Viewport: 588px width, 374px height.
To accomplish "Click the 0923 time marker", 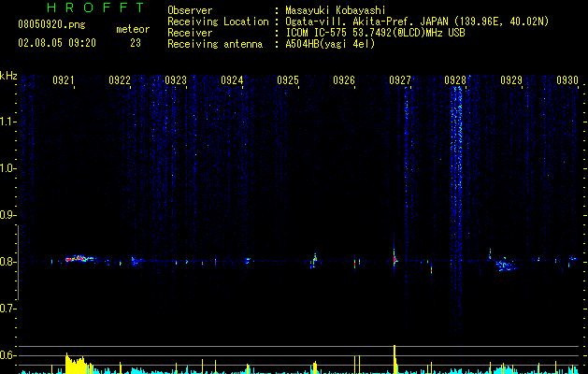I will point(176,79).
